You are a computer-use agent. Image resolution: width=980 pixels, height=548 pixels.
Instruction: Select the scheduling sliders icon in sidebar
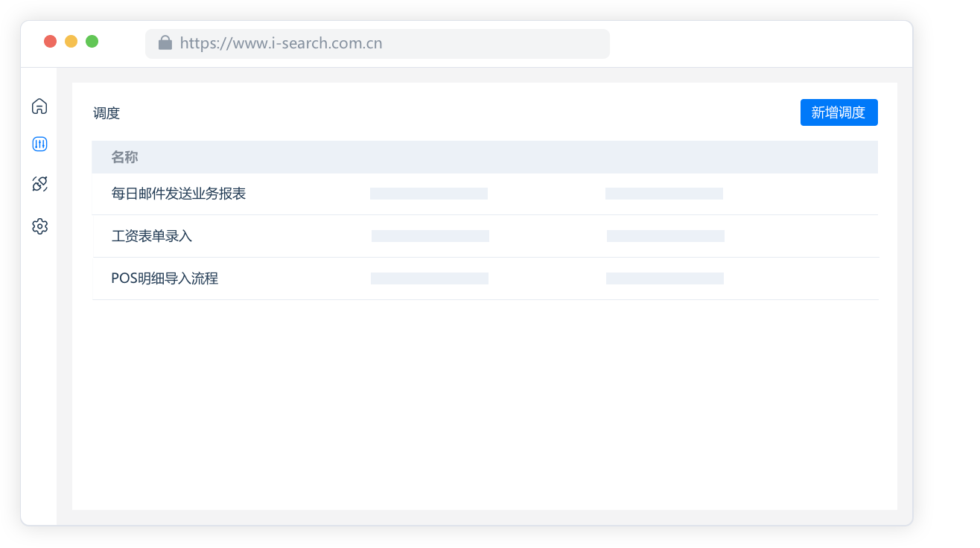pos(39,144)
